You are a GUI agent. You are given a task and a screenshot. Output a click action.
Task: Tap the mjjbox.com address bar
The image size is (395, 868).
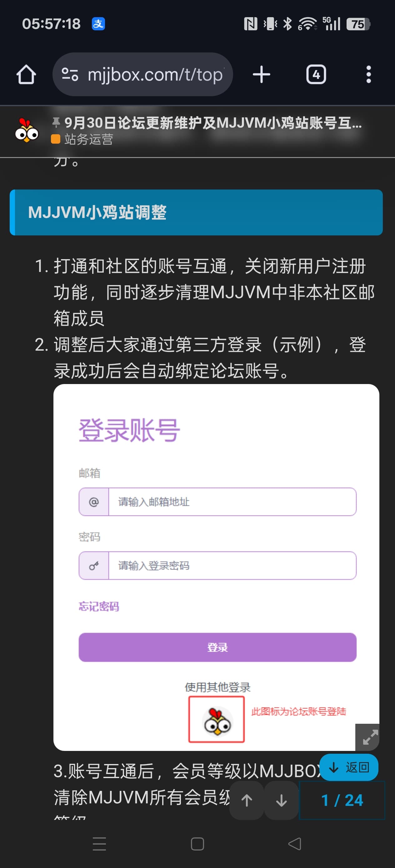coord(155,75)
